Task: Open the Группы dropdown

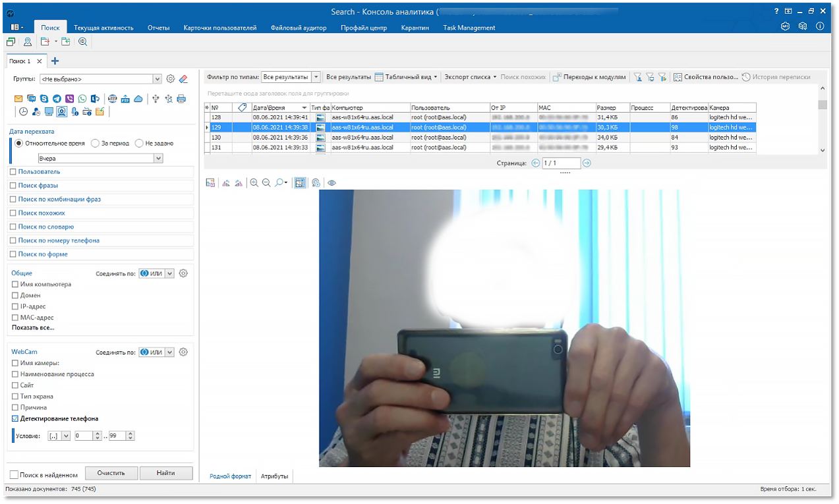Action: click(157, 79)
